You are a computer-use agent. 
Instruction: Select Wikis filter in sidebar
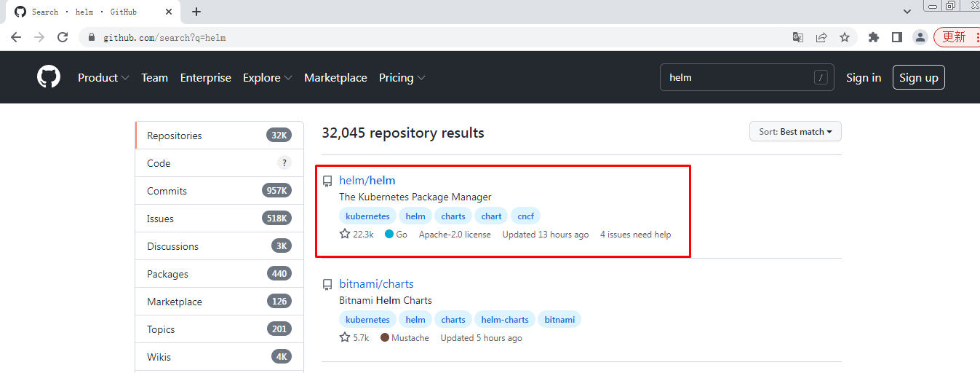pos(219,357)
